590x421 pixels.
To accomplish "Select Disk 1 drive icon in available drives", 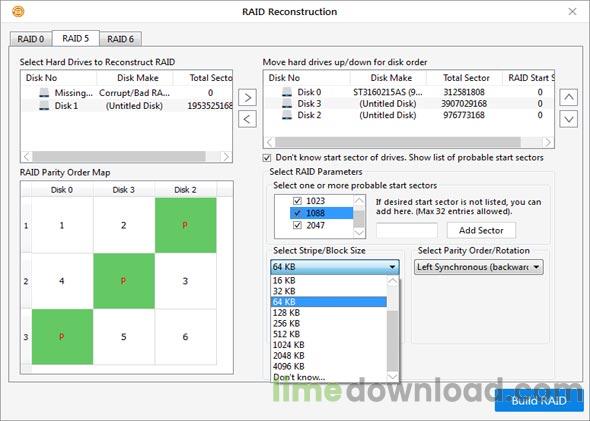I will pyautogui.click(x=44, y=106).
